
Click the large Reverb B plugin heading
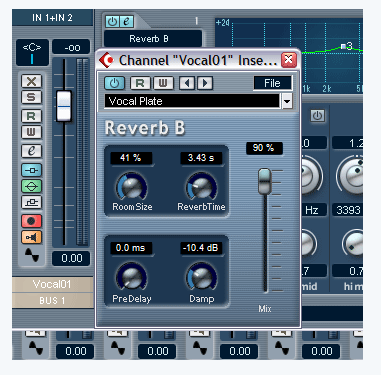(145, 128)
